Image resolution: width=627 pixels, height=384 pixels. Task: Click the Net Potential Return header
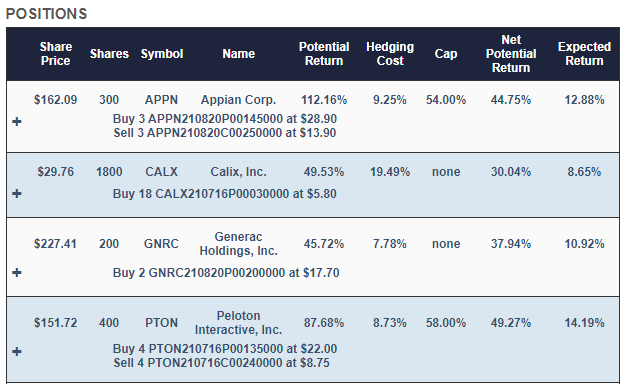pyautogui.click(x=511, y=54)
